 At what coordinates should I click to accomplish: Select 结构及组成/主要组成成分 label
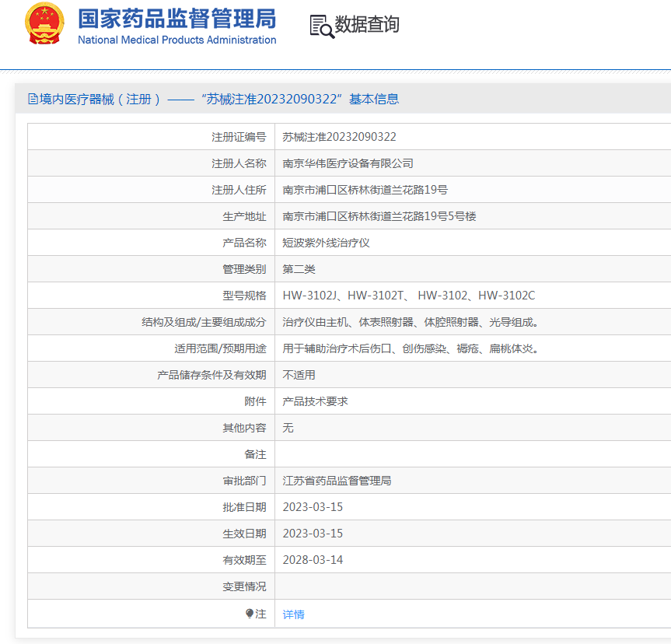point(204,322)
